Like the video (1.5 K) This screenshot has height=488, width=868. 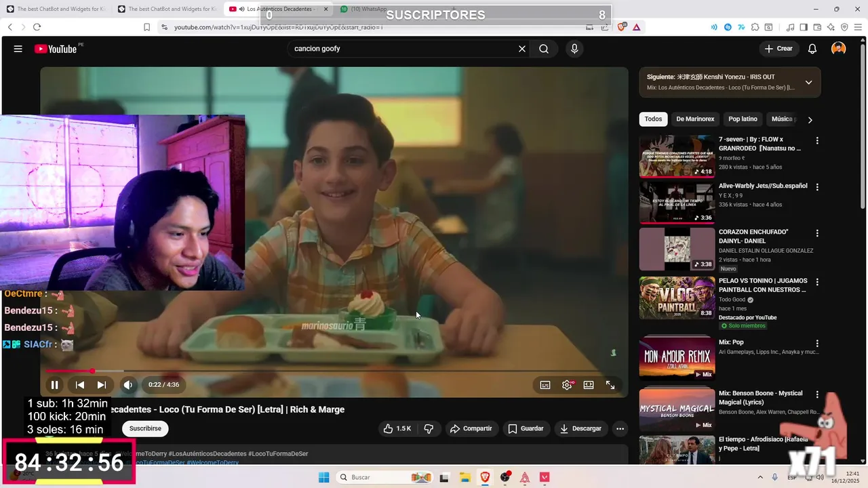pyautogui.click(x=397, y=428)
